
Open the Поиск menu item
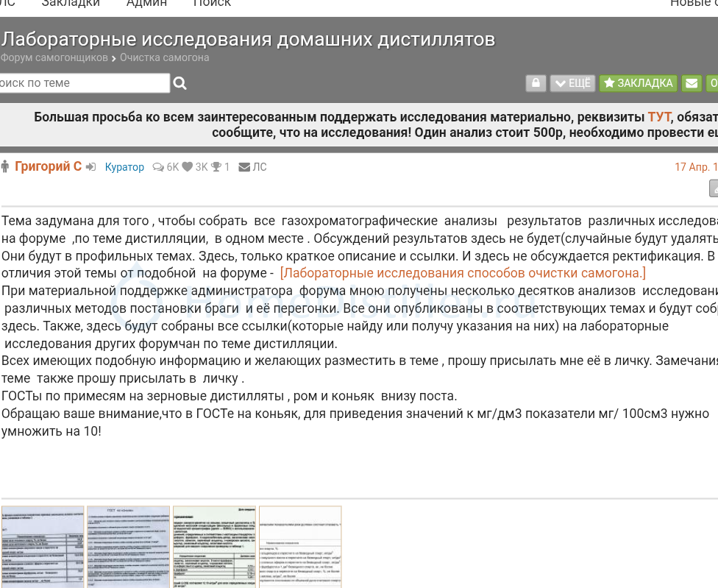212,3
